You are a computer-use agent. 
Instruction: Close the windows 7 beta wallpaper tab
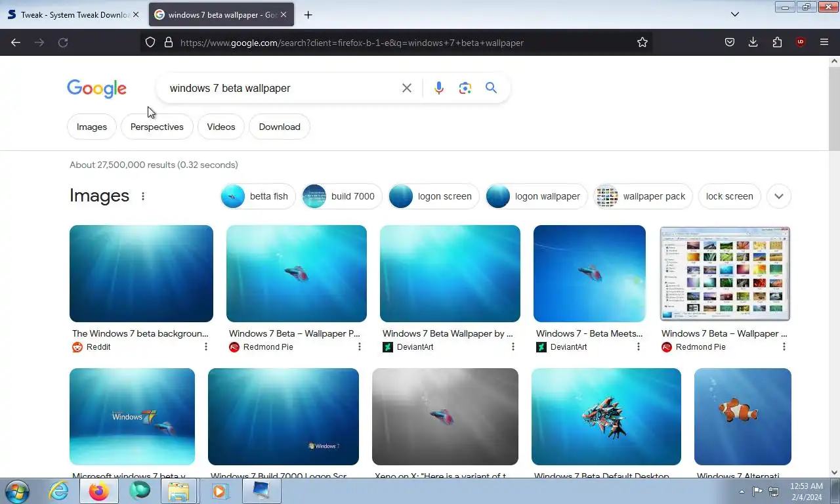(x=283, y=14)
